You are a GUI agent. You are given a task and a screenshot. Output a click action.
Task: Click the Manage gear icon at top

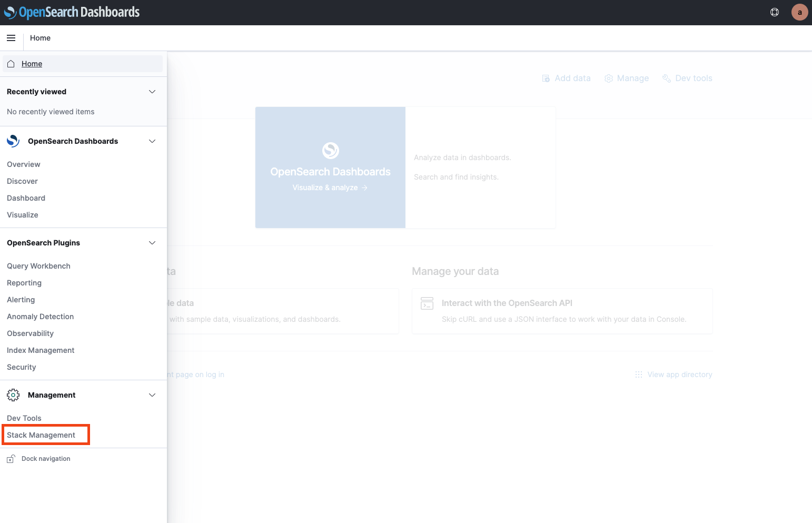609,78
